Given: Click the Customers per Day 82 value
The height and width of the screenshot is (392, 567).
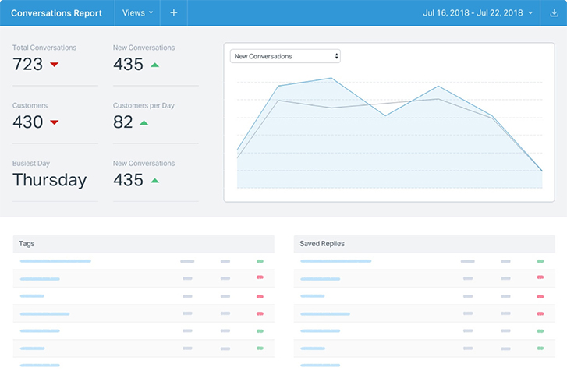Looking at the screenshot, I should point(123,122).
